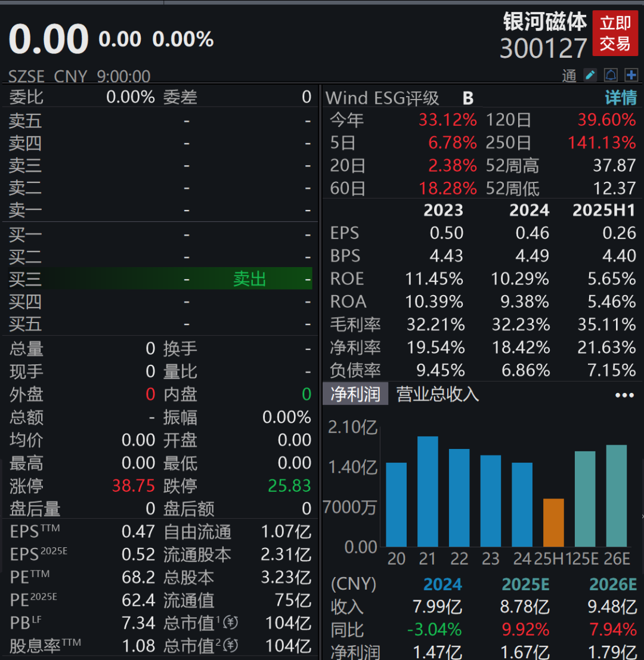The height and width of the screenshot is (660, 644).
Task: Click the 2024 ROE value 10.29%
Action: [520, 278]
